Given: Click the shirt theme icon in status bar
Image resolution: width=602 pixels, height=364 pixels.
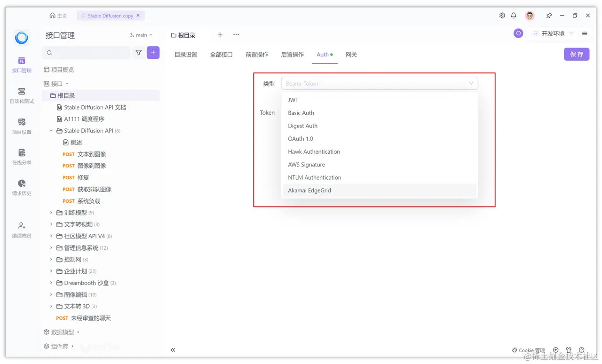Looking at the screenshot, I should pyautogui.click(x=569, y=350).
